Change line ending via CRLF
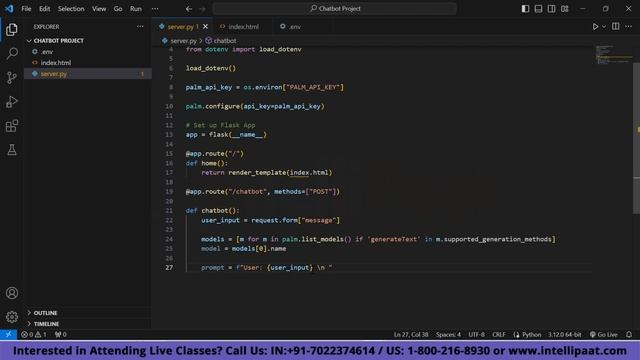The image size is (640, 360). (x=499, y=334)
